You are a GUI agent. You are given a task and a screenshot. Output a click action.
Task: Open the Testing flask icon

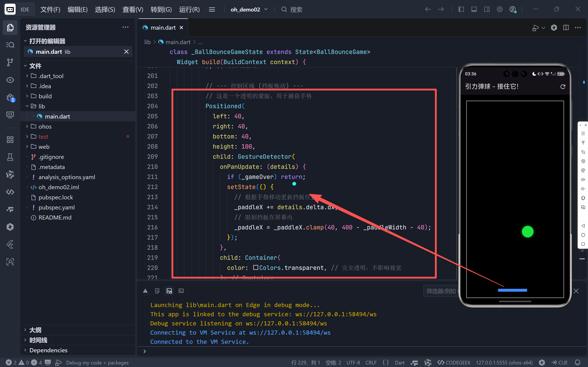(x=10, y=157)
